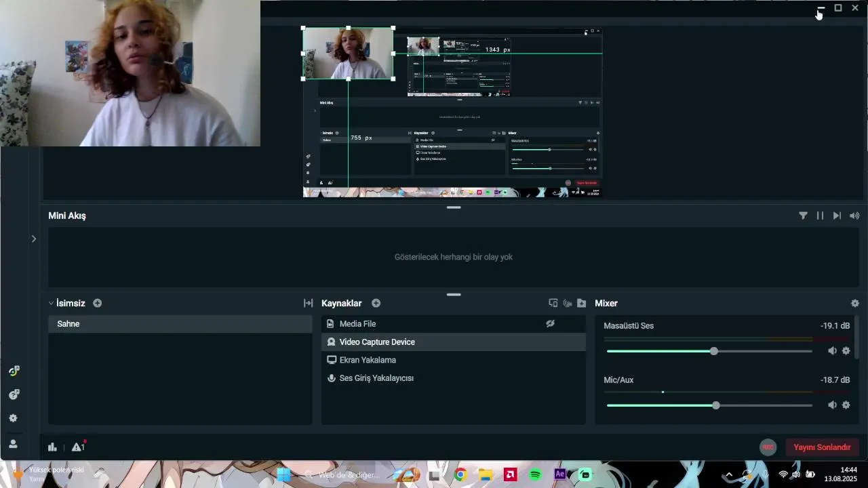Pause the Mini Akış event queue
The height and width of the screenshot is (488, 868).
(820, 216)
